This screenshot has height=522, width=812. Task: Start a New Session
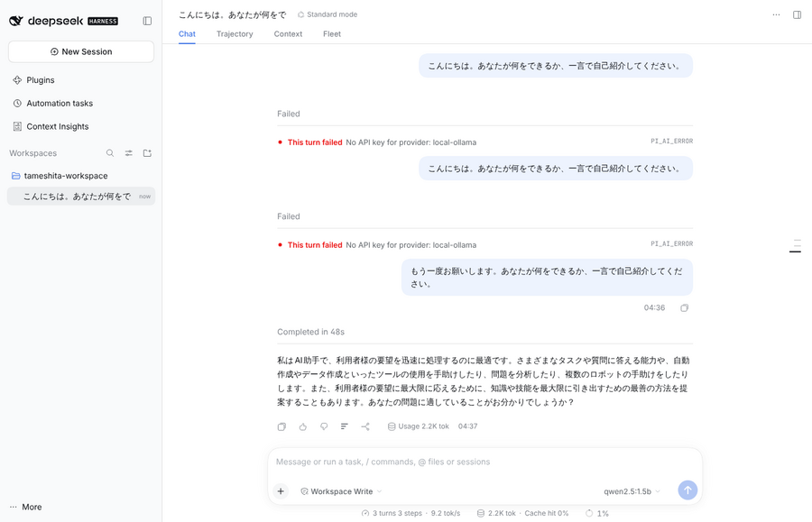click(81, 51)
